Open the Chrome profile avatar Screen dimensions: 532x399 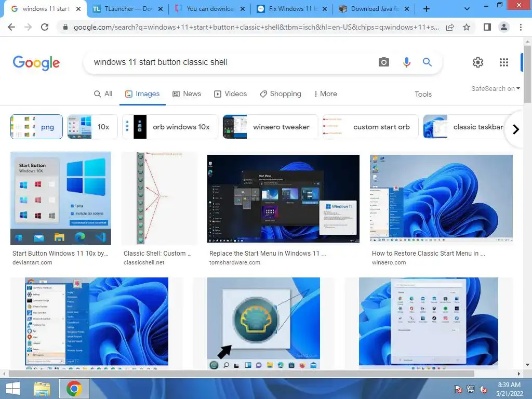point(504,27)
